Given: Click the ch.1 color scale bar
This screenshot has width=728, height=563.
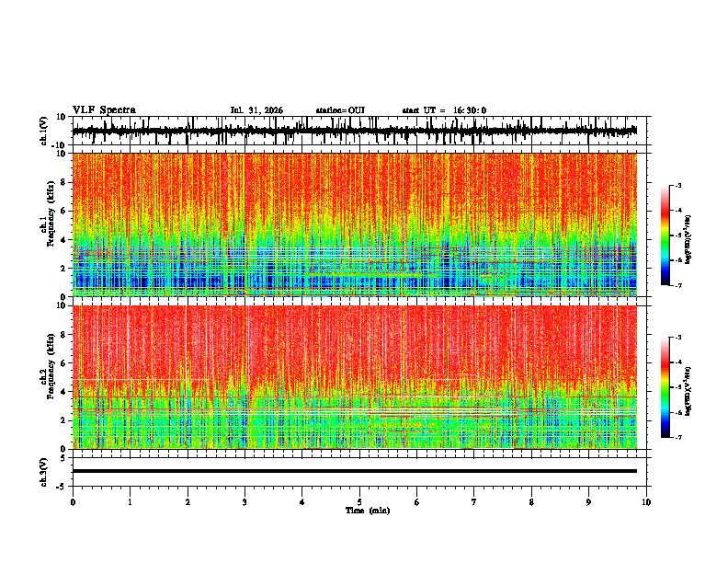Looking at the screenshot, I should click(665, 236).
